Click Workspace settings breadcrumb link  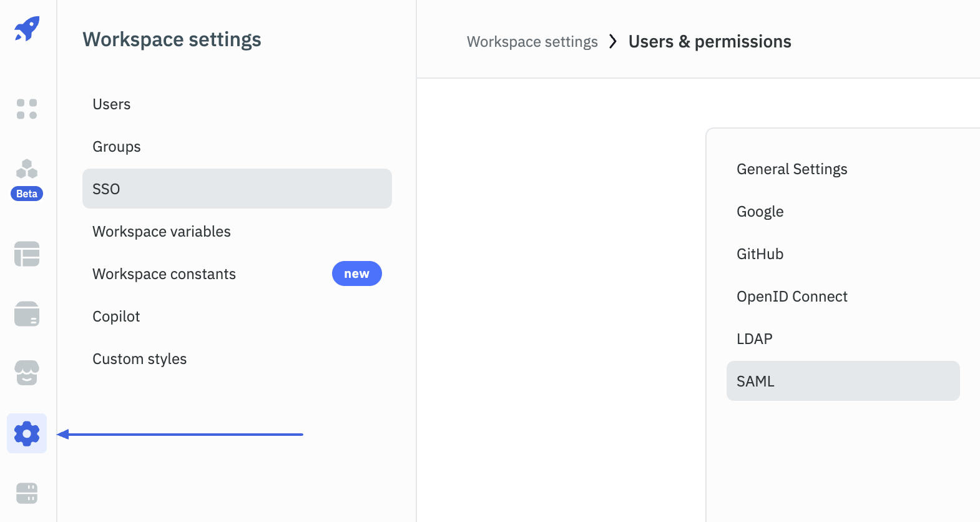click(532, 42)
